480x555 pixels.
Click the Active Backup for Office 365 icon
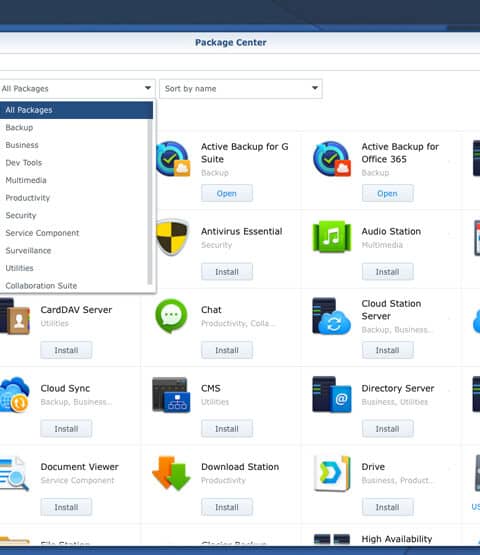332,159
